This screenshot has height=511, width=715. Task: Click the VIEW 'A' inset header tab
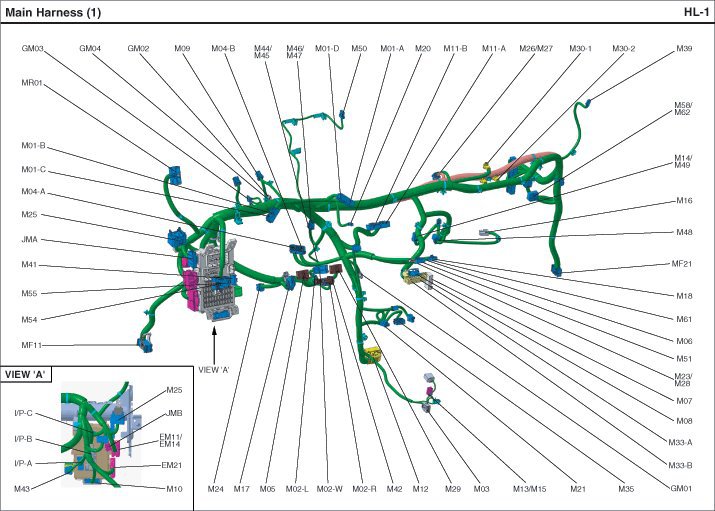click(27, 374)
